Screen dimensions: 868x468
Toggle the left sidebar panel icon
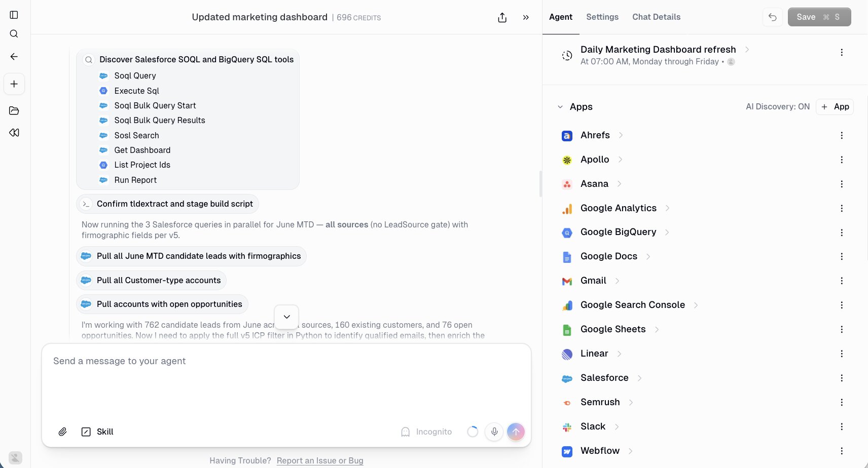(x=14, y=15)
